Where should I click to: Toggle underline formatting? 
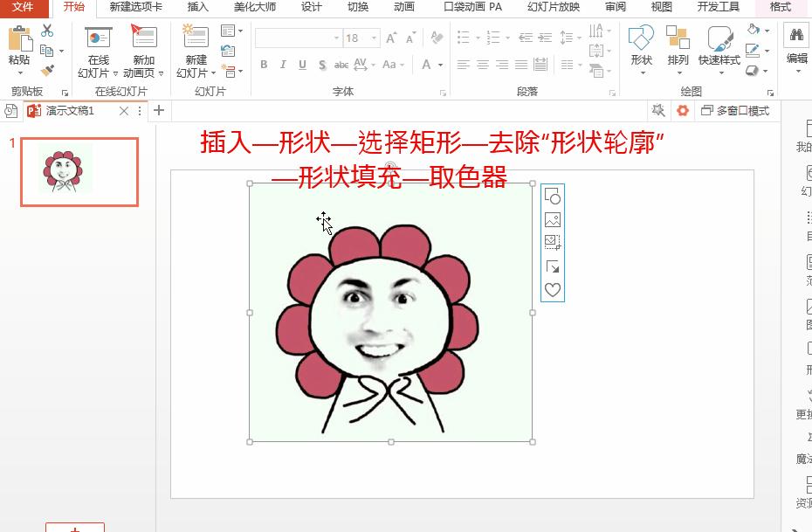tap(300, 65)
